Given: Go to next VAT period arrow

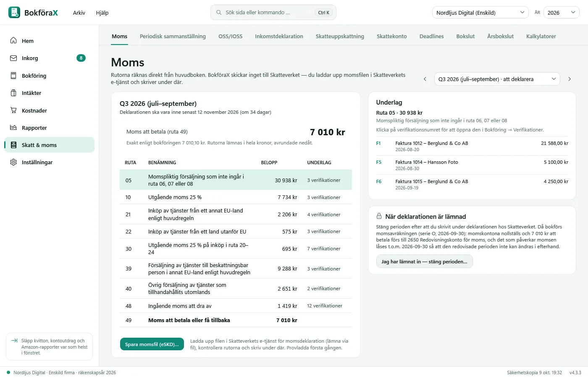Looking at the screenshot, I should (570, 79).
